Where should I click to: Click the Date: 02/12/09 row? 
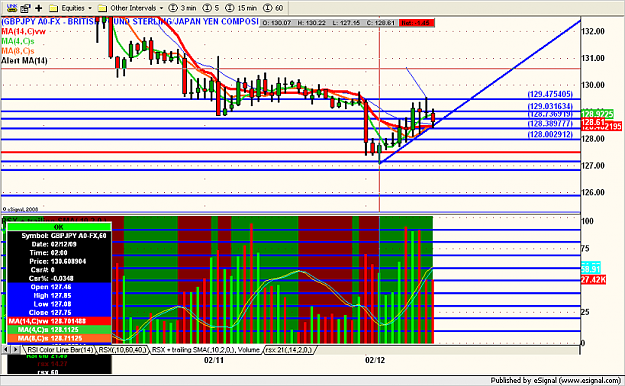[59, 244]
